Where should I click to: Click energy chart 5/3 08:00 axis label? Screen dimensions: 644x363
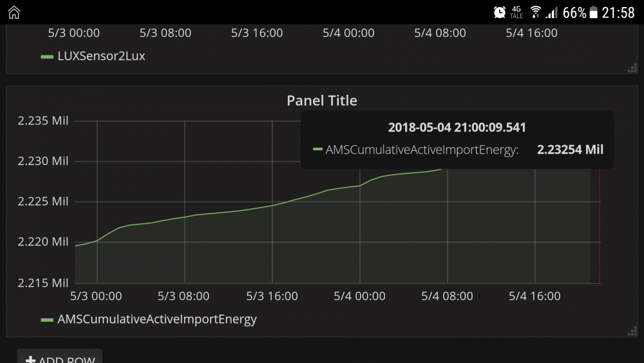(183, 296)
